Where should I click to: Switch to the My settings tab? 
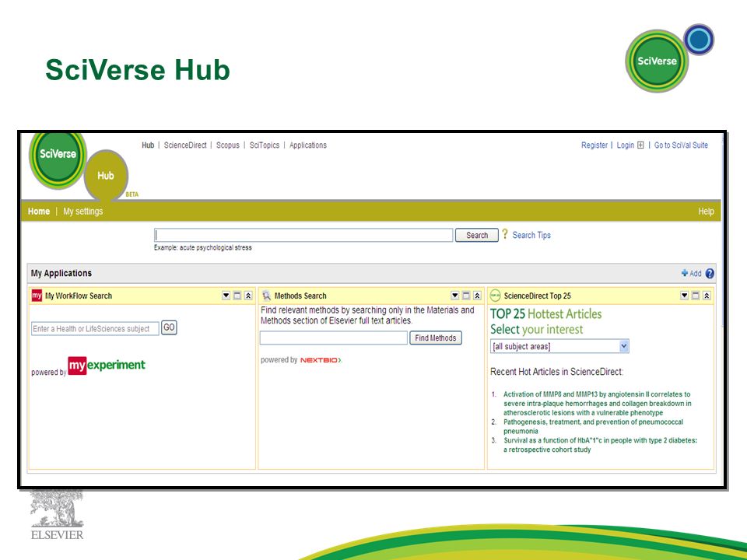point(83,212)
